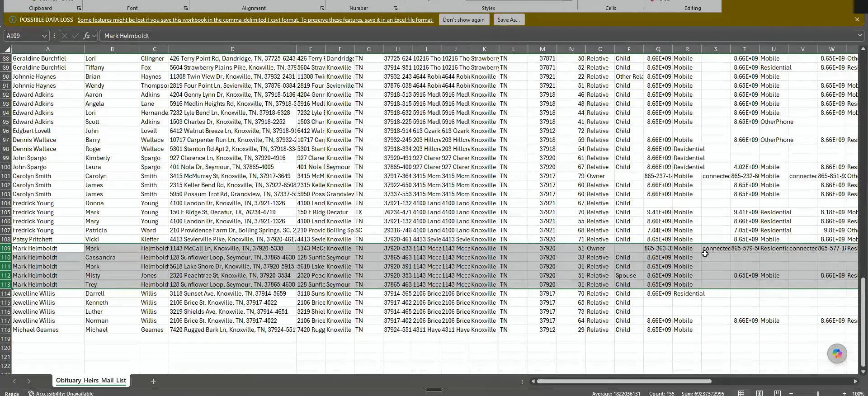Click the name box resize handle dots
Image resolution: width=868 pixels, height=396 pixels.
[x=54, y=36]
